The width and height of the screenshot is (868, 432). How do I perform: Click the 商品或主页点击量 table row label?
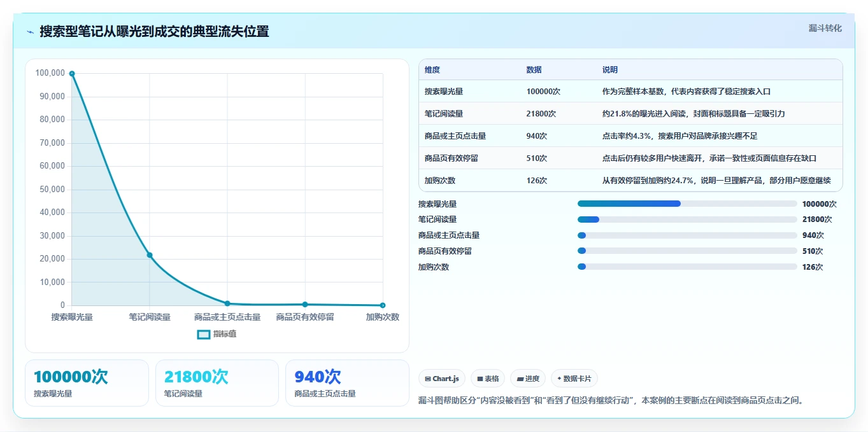pos(455,136)
